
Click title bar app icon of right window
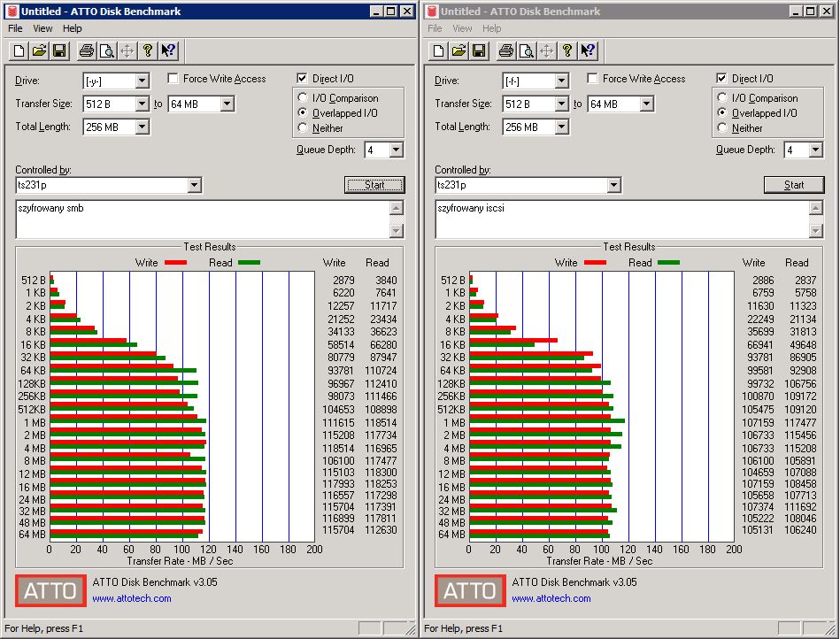point(432,12)
